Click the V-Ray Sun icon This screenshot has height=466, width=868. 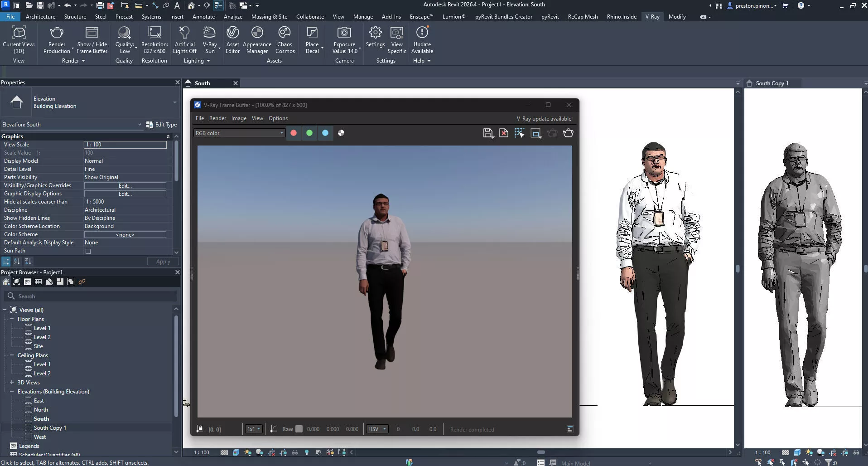[210, 33]
